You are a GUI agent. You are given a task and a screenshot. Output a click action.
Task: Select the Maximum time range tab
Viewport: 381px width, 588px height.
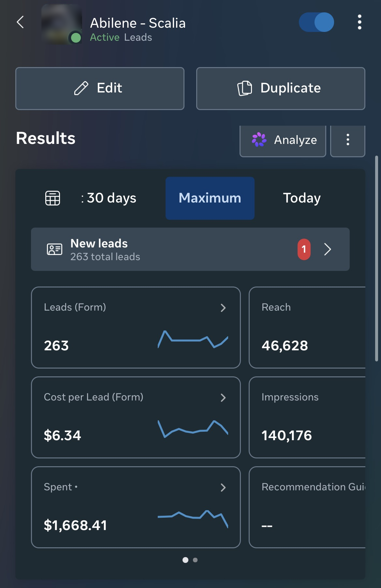210,198
